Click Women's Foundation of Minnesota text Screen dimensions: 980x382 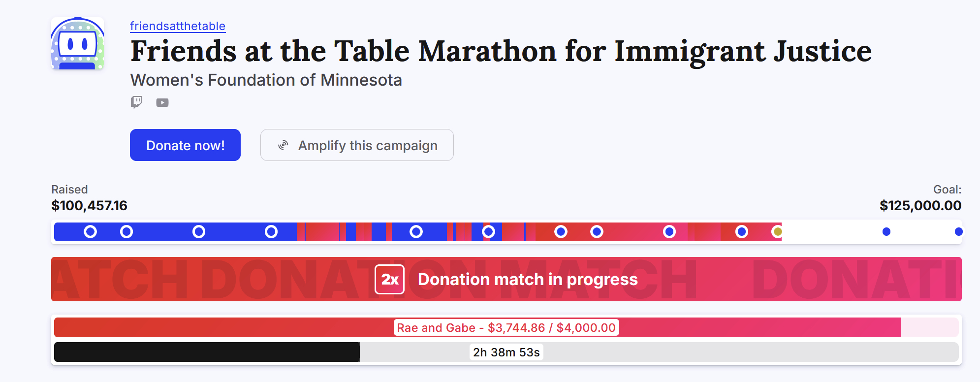266,80
